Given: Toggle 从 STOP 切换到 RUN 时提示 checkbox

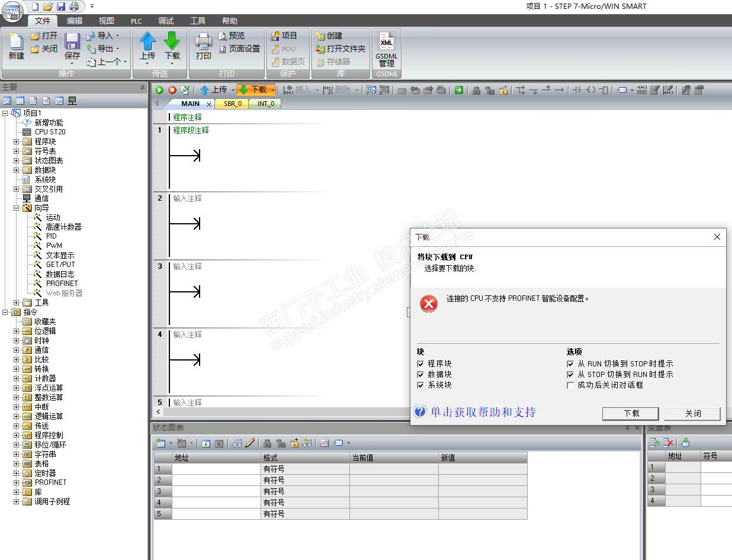Looking at the screenshot, I should [x=570, y=374].
